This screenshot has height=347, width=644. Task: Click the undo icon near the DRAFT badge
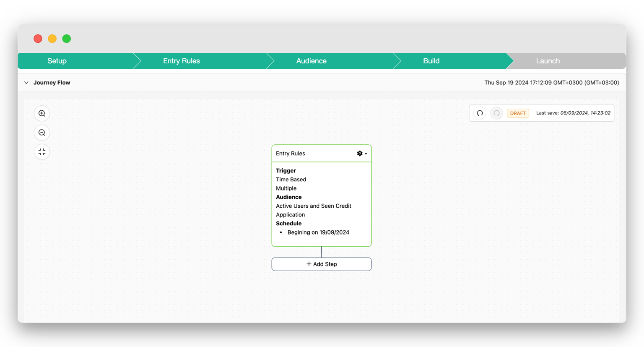pos(479,113)
